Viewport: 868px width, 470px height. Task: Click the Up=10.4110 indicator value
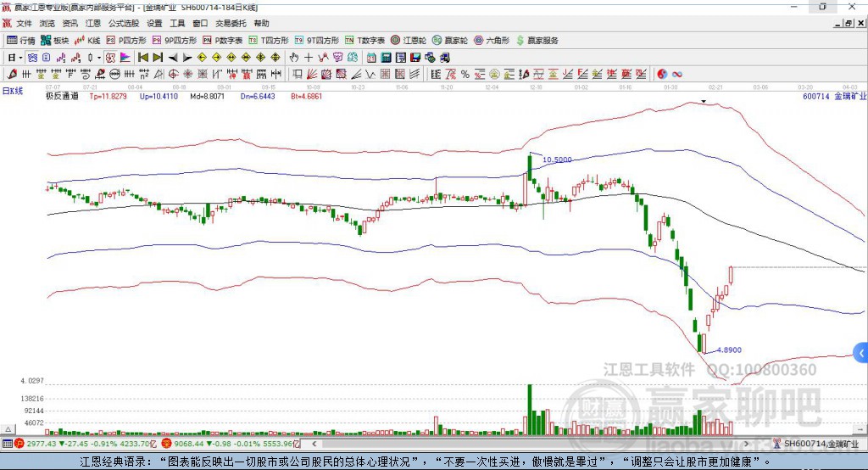coord(159,97)
